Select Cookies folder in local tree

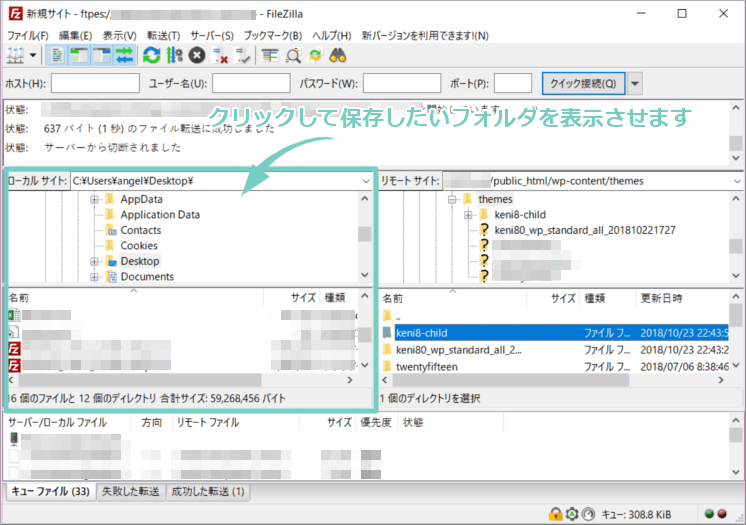click(139, 246)
